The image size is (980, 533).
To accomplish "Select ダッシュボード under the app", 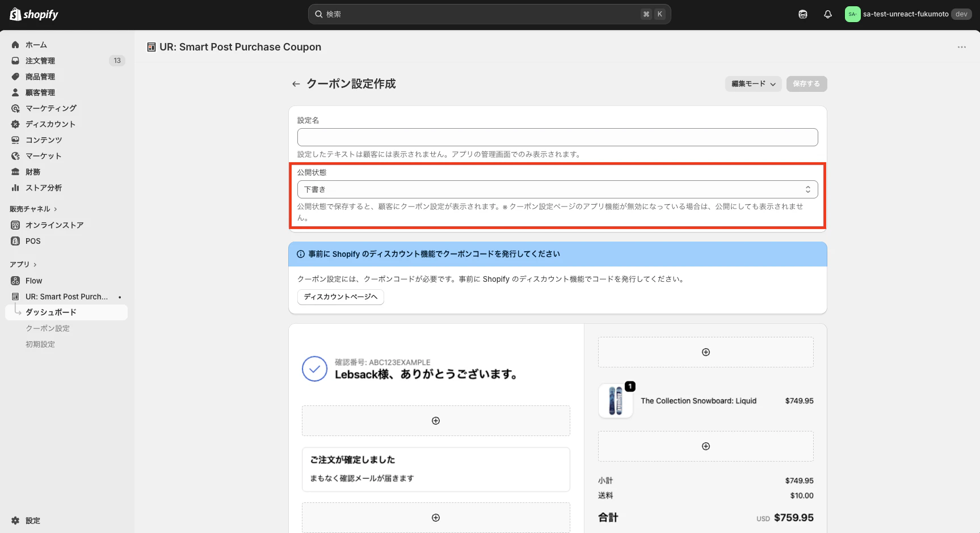I will pos(66,312).
